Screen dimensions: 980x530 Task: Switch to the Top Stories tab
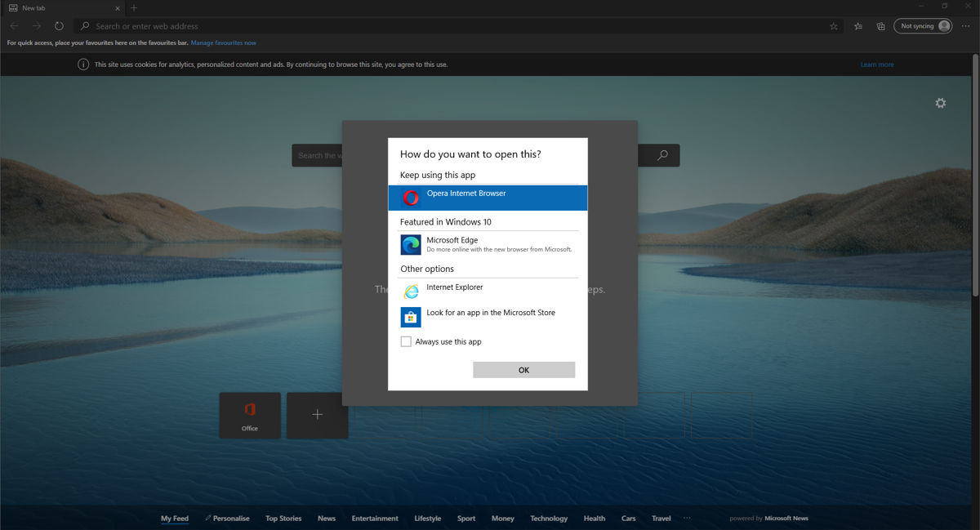(283, 519)
